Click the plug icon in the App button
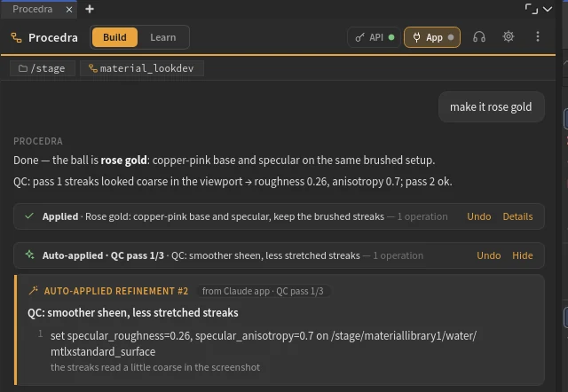Viewport: 568px width, 392px height. click(x=416, y=37)
